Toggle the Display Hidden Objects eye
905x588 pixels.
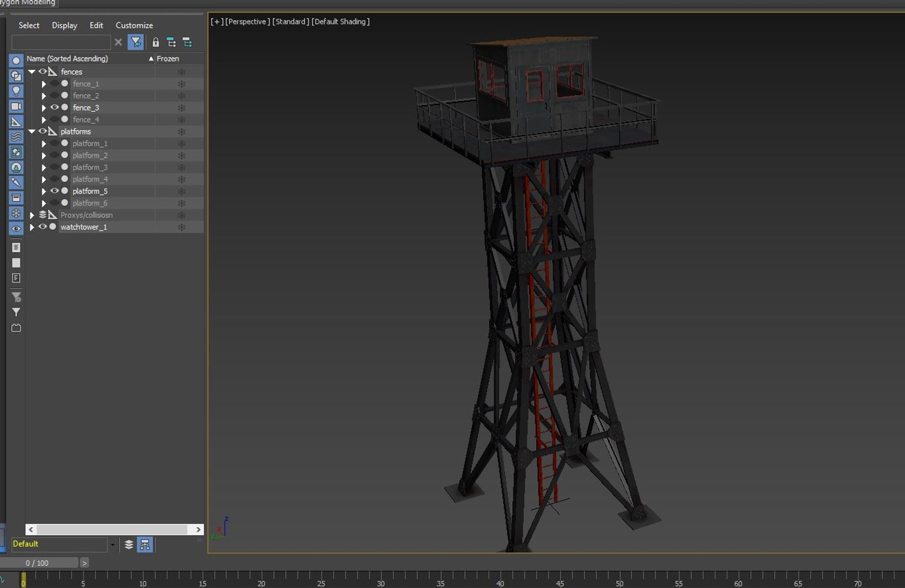[16, 228]
